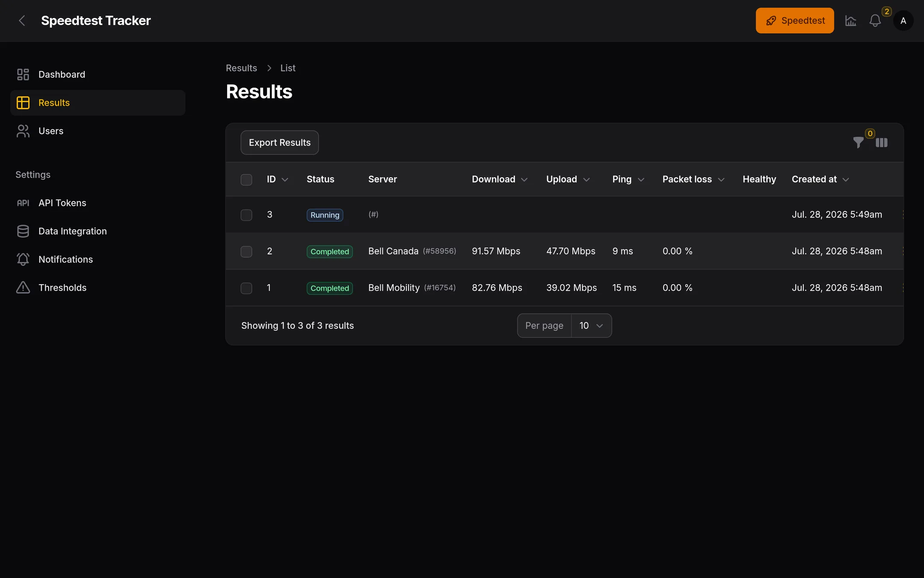Open Users in the sidebar
924x578 pixels.
click(x=98, y=131)
